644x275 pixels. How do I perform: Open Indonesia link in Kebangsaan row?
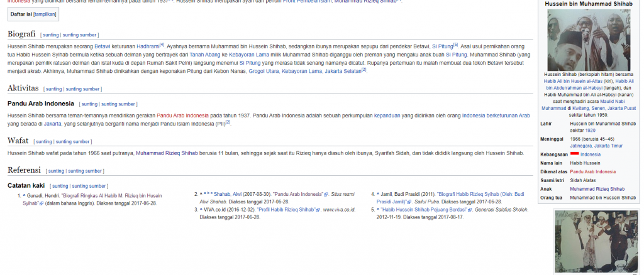590,154
